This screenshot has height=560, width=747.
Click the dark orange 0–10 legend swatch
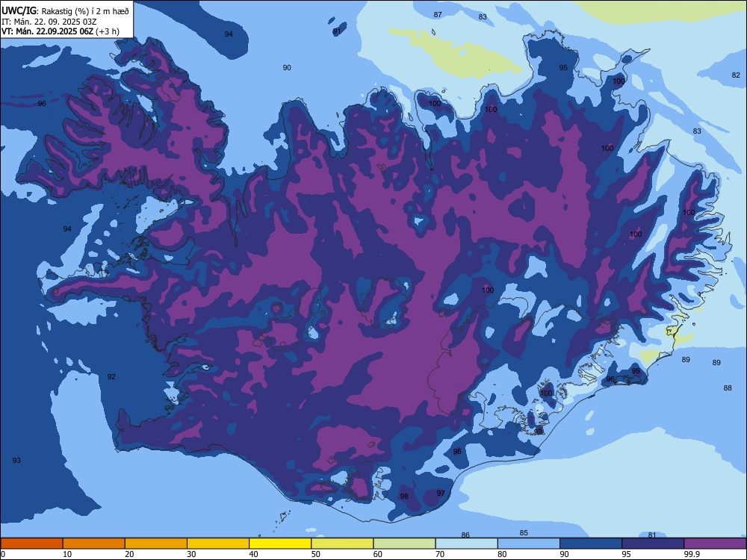click(x=31, y=544)
